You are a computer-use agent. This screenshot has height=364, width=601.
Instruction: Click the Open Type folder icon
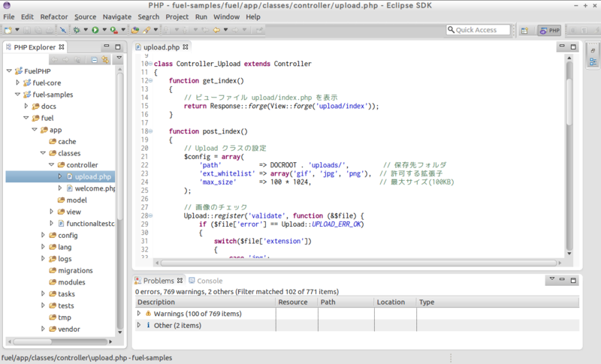pyautogui.click(x=135, y=30)
